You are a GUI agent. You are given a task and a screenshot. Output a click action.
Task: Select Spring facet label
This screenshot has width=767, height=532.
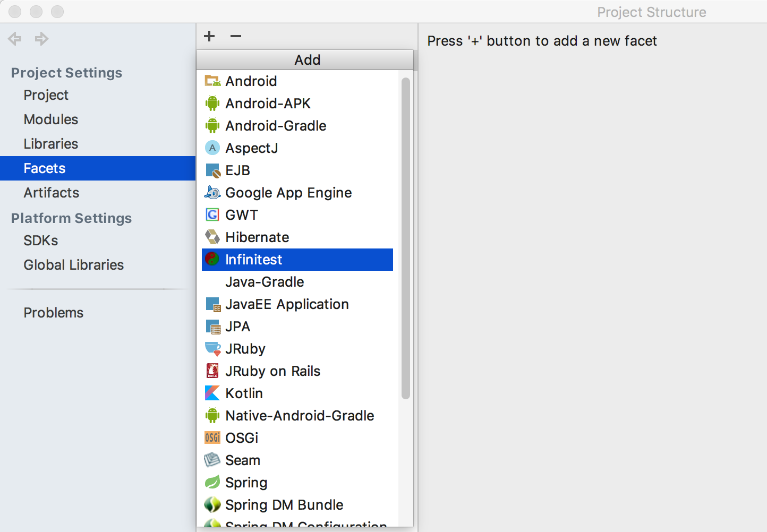point(246,483)
